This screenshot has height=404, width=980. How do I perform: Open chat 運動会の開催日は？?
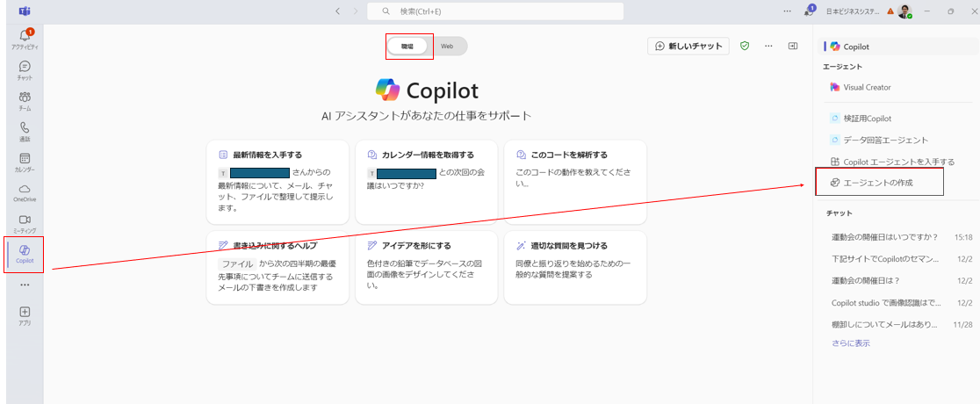coord(902,280)
